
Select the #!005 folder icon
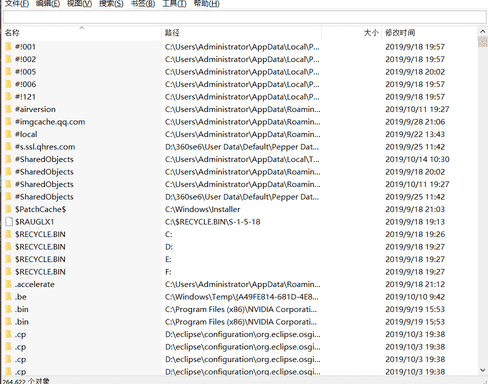9,72
